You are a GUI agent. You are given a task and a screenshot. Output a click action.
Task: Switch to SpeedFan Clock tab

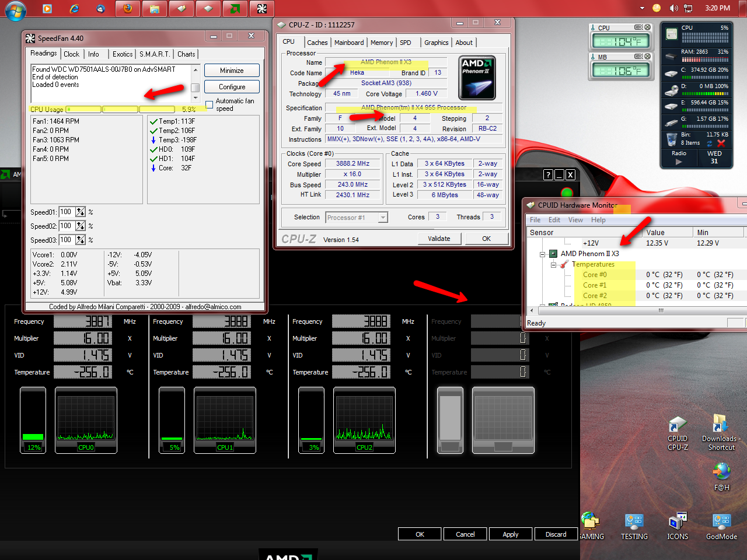72,54
